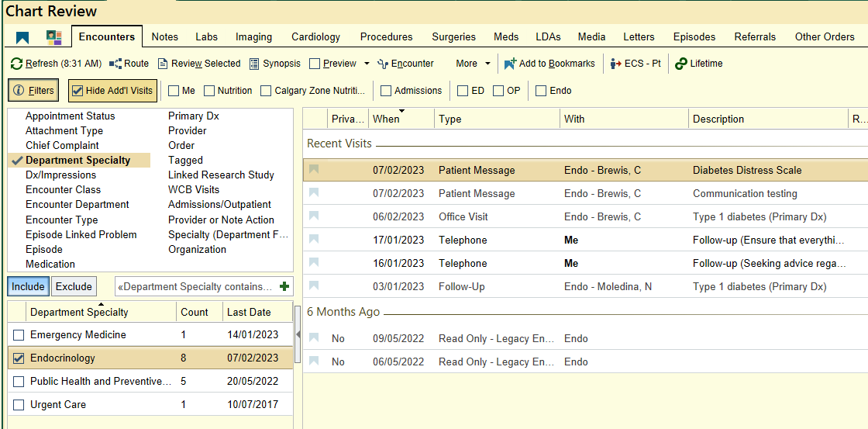Click the blue bookmark icon tab
868x429 pixels.
point(22,38)
